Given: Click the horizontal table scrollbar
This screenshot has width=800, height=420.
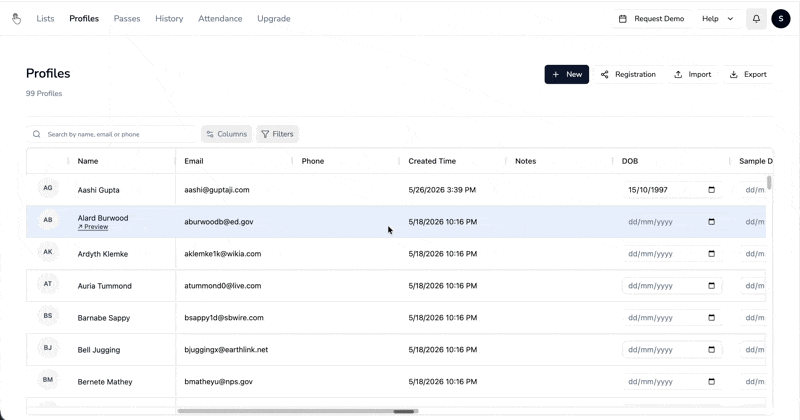Looking at the screenshot, I should (297, 411).
